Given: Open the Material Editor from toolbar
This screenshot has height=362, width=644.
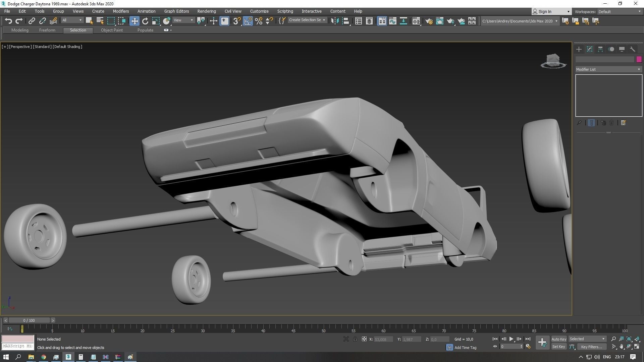Looking at the screenshot, I should (416, 21).
